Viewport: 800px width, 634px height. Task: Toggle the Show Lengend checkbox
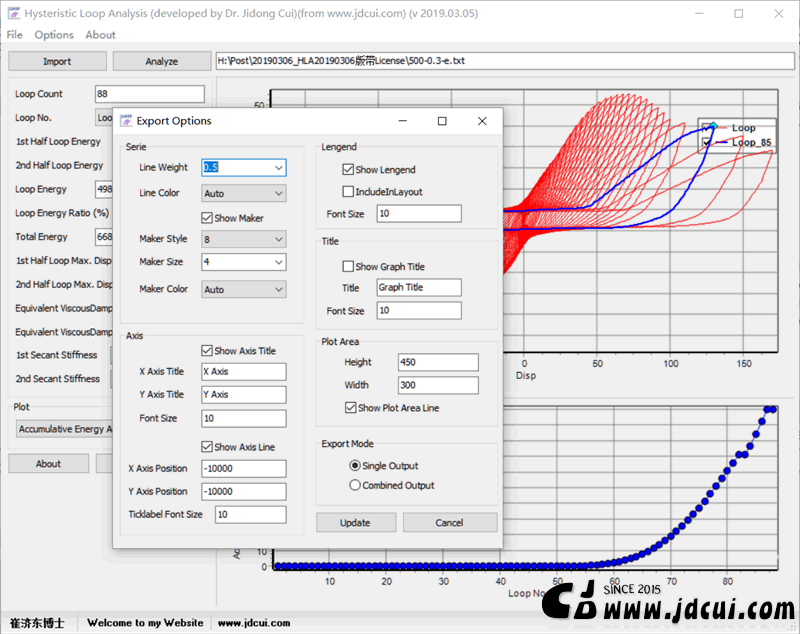click(x=348, y=169)
